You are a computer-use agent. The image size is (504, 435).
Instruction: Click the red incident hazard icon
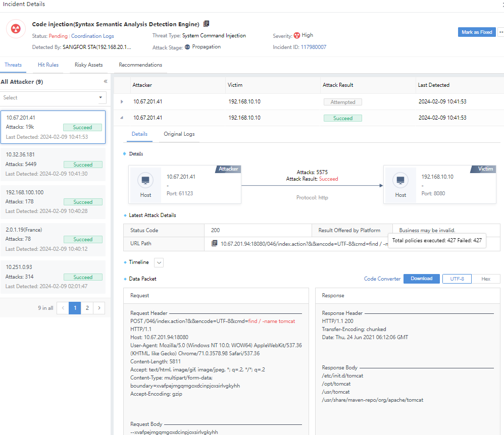[16, 29]
